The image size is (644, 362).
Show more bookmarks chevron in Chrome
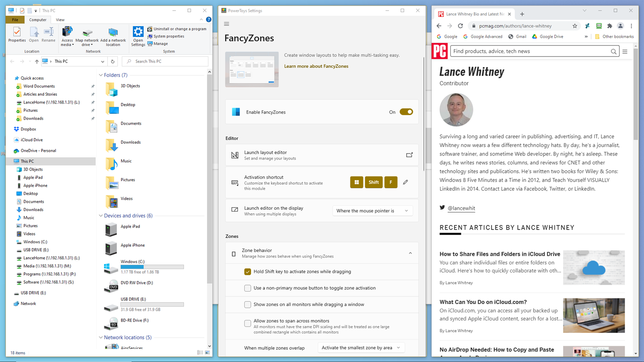tap(586, 37)
